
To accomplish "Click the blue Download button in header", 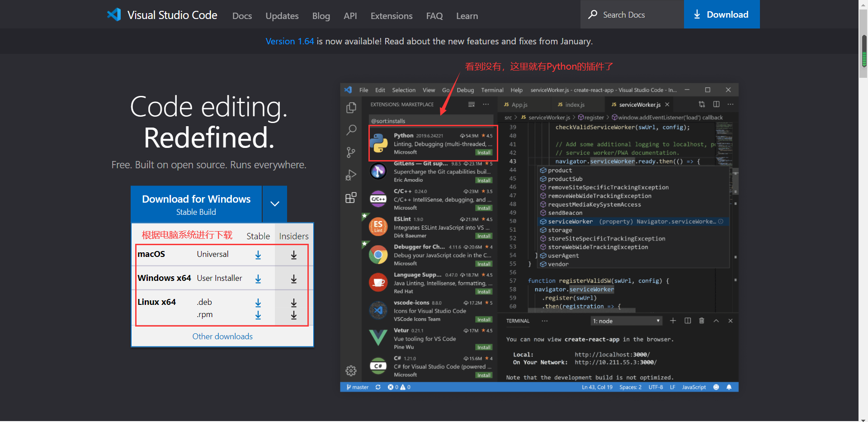I will tap(722, 14).
